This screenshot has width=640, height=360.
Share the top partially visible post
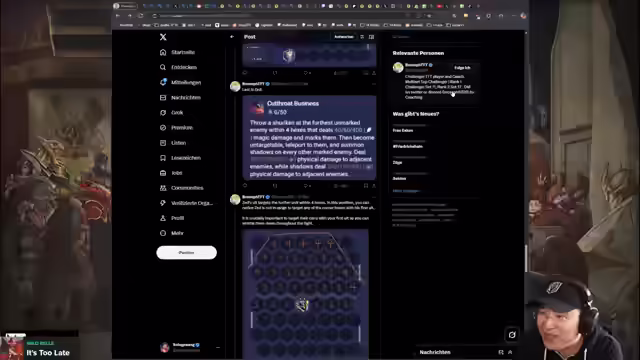(x=373, y=73)
